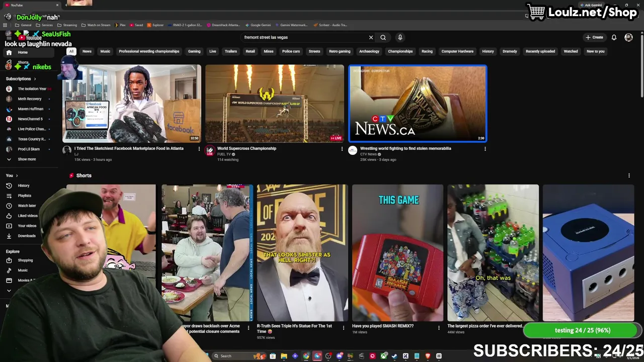This screenshot has height=362, width=644.
Task: Open options for Facebook Marketplace Food video
Action: pyautogui.click(x=199, y=149)
